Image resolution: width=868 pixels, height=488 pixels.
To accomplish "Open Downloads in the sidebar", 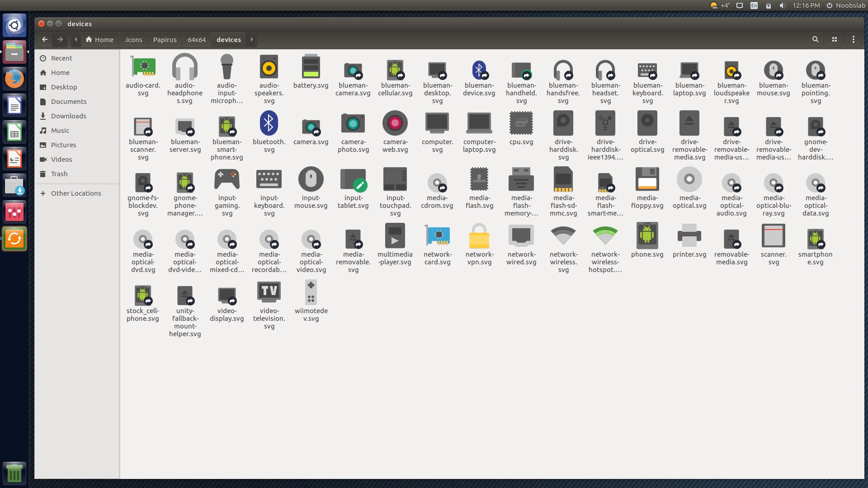I will click(68, 116).
